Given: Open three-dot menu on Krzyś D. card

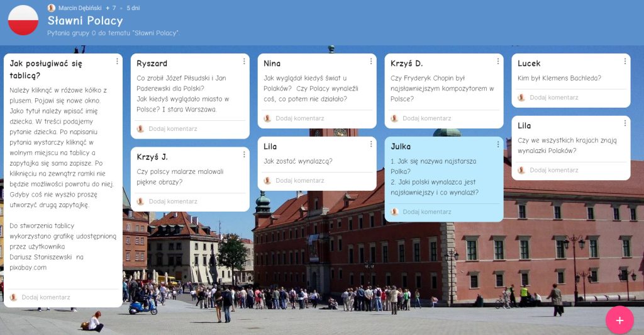Looking at the screenshot, I should pyautogui.click(x=498, y=61).
